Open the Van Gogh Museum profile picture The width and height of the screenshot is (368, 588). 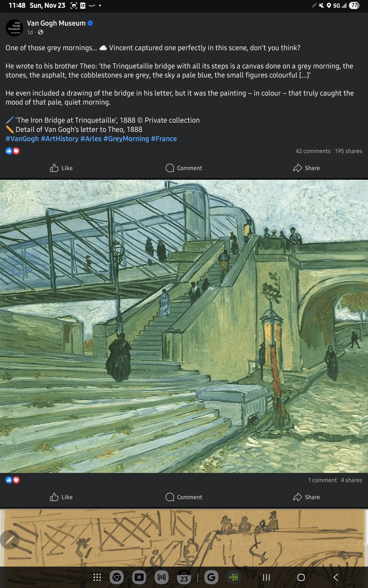[14, 28]
